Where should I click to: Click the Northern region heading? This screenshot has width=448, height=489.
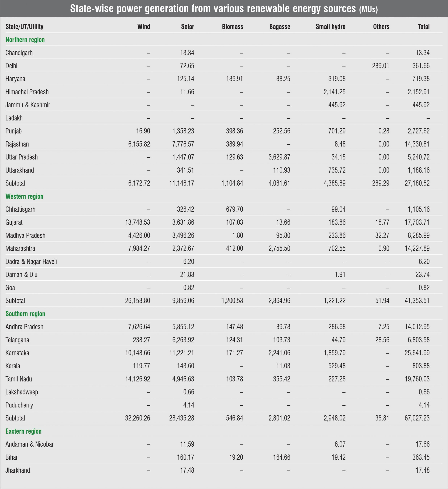[x=25, y=40]
